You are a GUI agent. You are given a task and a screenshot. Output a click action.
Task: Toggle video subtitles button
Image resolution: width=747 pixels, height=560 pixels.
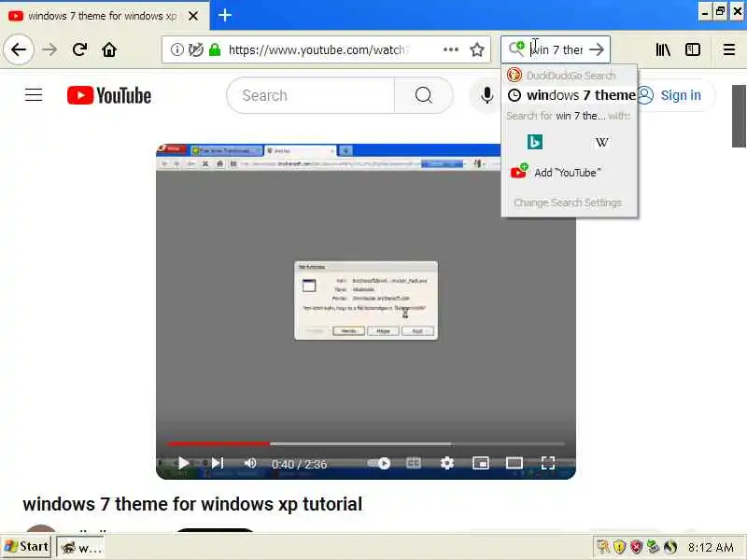pos(414,463)
